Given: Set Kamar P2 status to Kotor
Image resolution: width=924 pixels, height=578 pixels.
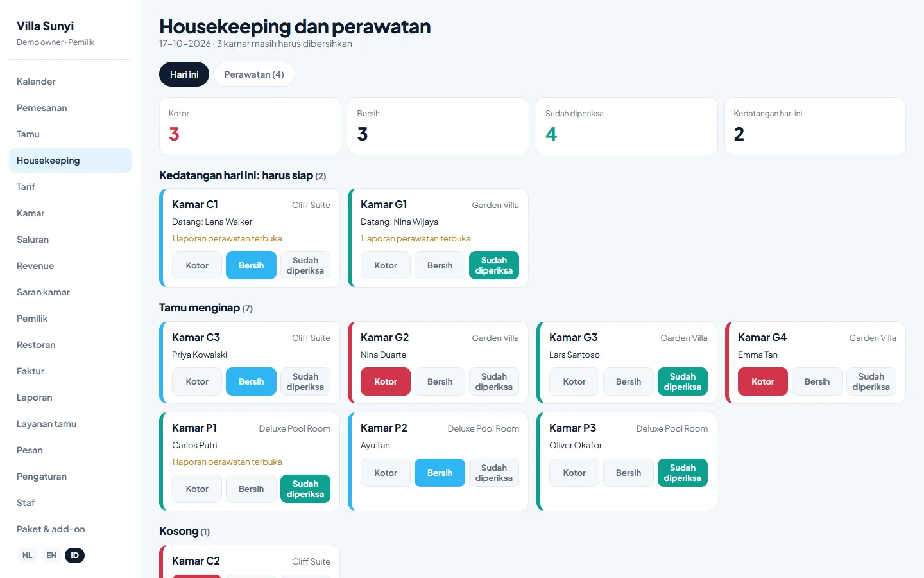Looking at the screenshot, I should [x=386, y=473].
